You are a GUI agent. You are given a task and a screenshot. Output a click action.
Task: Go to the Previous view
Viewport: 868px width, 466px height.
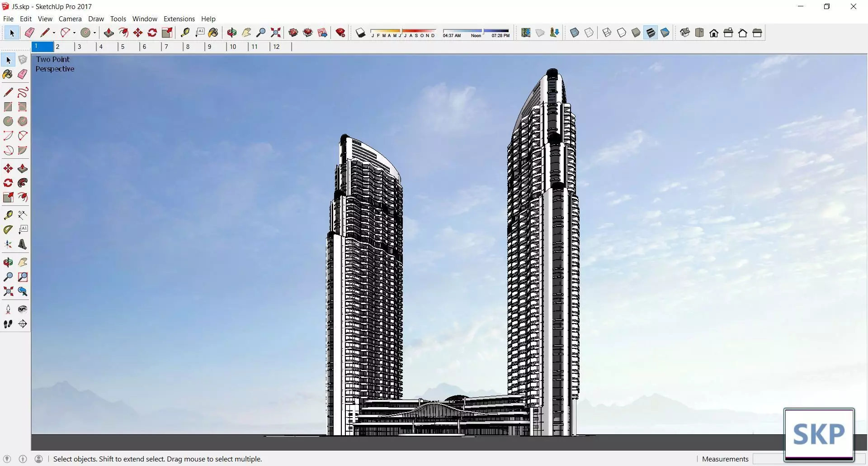23,291
